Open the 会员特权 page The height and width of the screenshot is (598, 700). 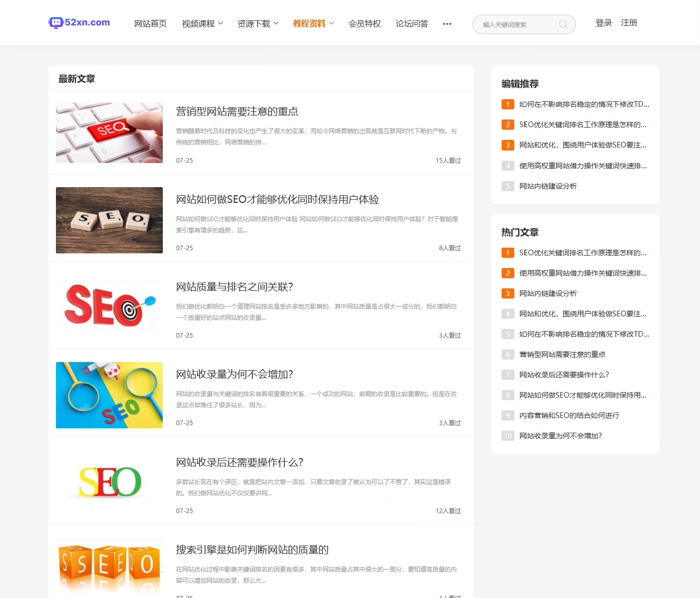point(364,23)
